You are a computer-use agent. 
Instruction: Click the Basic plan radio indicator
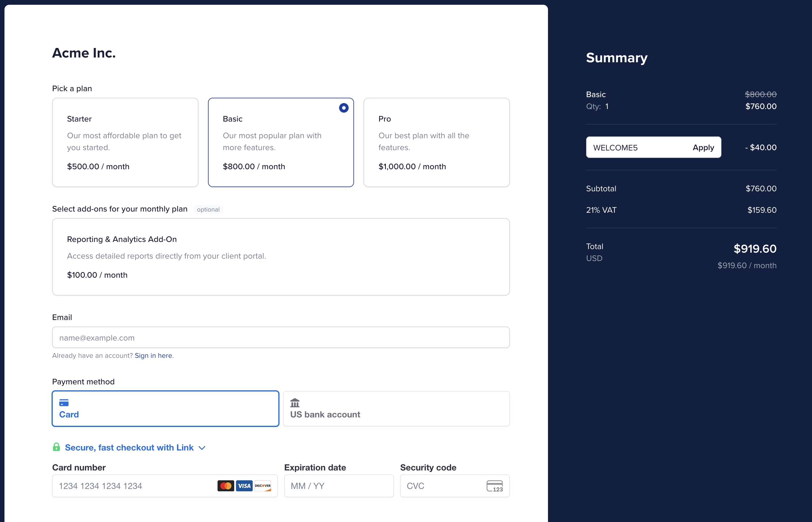pos(344,108)
